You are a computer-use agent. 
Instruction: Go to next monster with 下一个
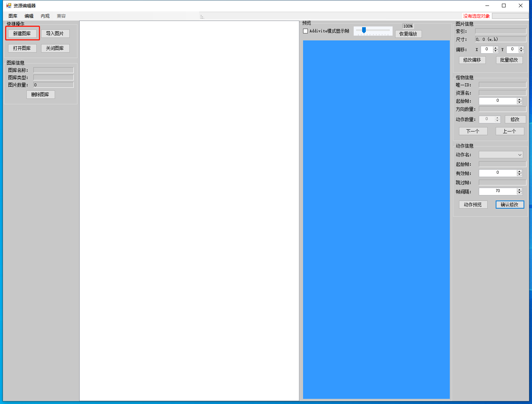[473, 131]
